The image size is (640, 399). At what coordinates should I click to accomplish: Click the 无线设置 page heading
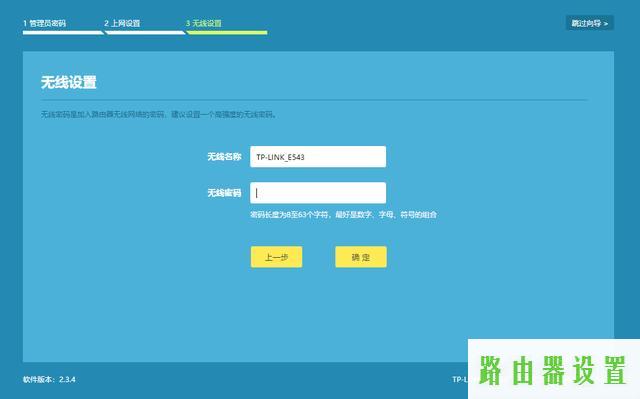69,82
